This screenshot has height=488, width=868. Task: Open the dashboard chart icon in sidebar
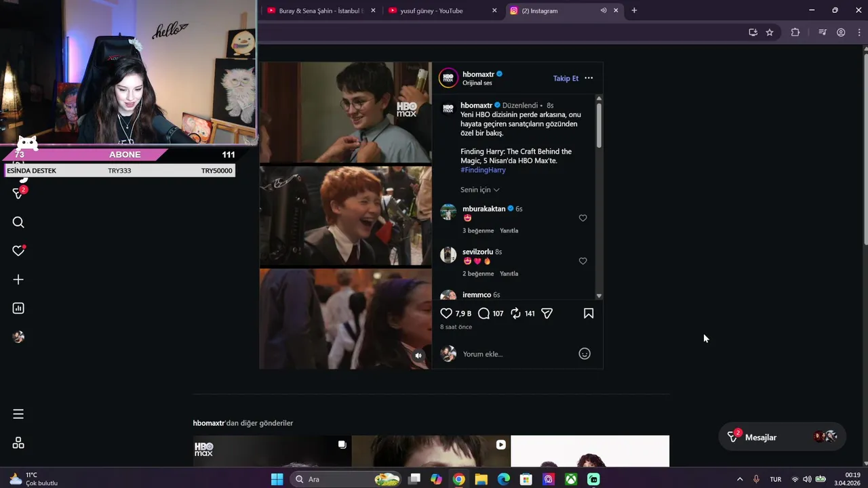coord(18,308)
